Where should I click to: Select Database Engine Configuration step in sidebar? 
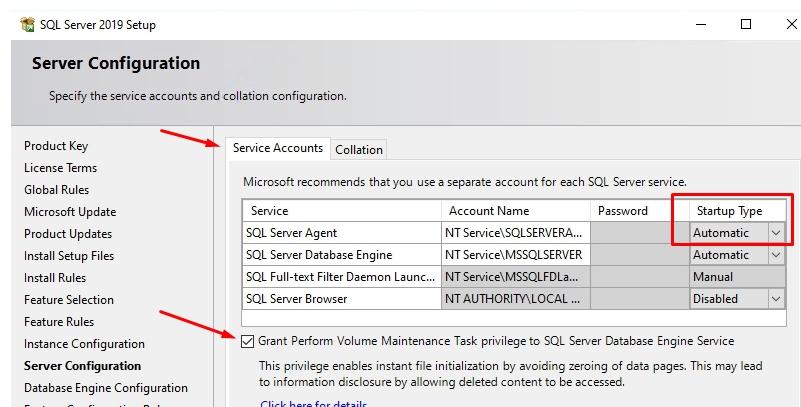tap(106, 388)
